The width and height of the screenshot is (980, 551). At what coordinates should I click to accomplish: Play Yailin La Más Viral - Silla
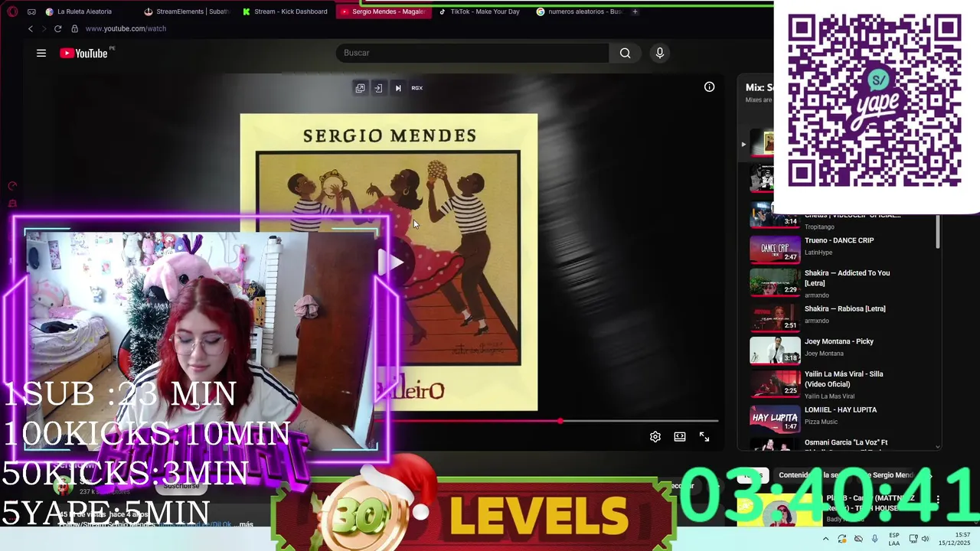(x=844, y=379)
